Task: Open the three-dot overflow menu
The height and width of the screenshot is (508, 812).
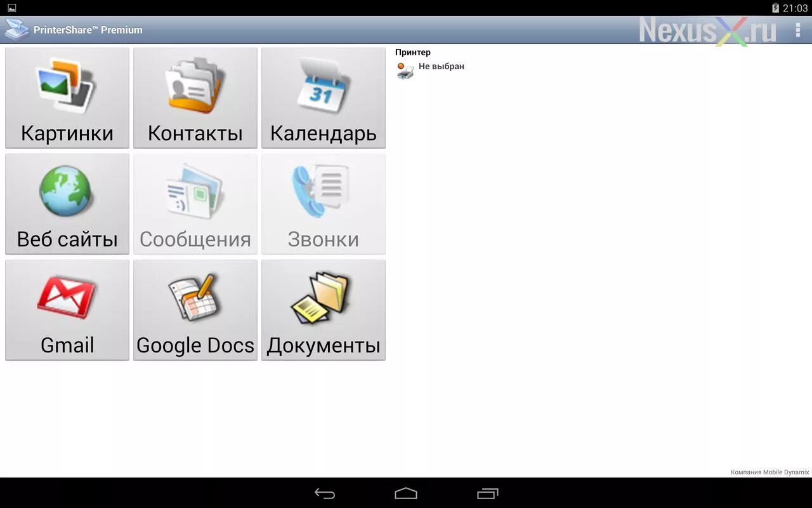Action: [x=797, y=30]
